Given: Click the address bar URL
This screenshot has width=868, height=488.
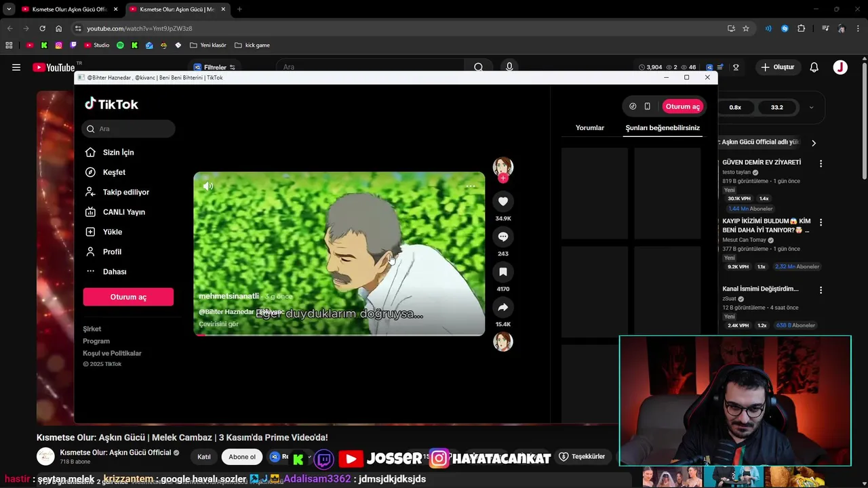Looking at the screenshot, I should (x=140, y=28).
